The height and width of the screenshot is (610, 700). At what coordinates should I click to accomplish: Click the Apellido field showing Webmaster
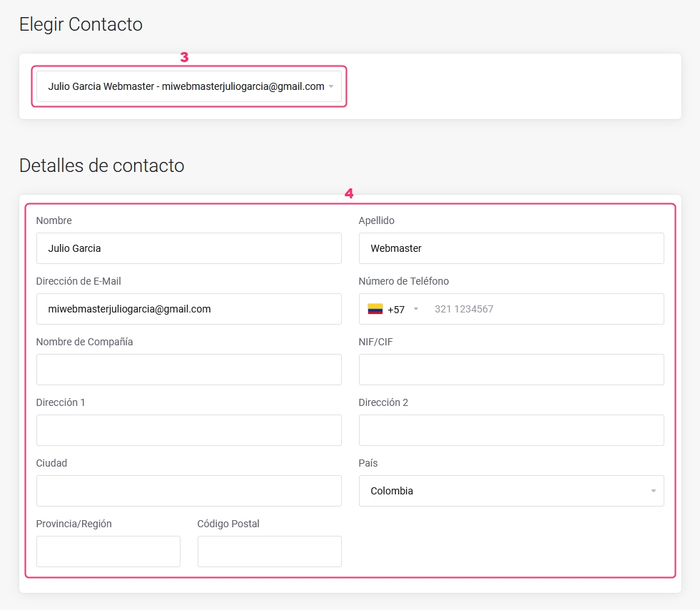point(511,248)
